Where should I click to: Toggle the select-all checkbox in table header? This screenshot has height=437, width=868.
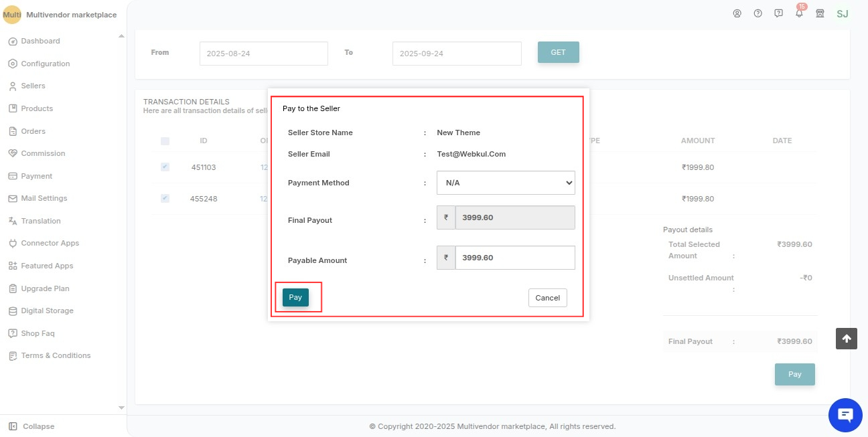pyautogui.click(x=164, y=141)
